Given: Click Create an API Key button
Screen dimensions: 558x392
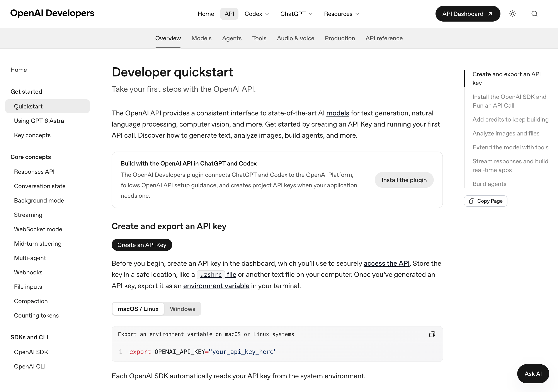Looking at the screenshot, I should [x=142, y=245].
